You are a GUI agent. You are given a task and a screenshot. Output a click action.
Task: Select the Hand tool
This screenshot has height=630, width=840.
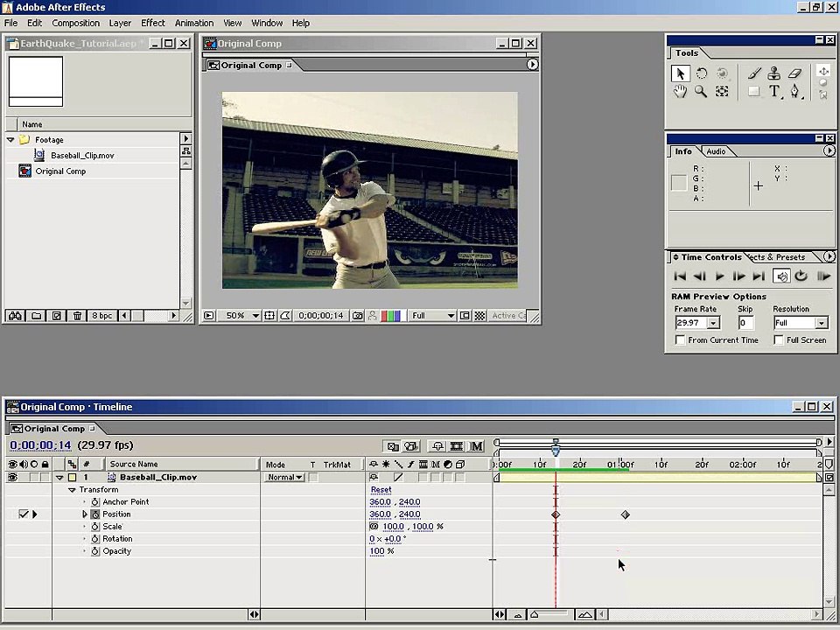(x=681, y=91)
